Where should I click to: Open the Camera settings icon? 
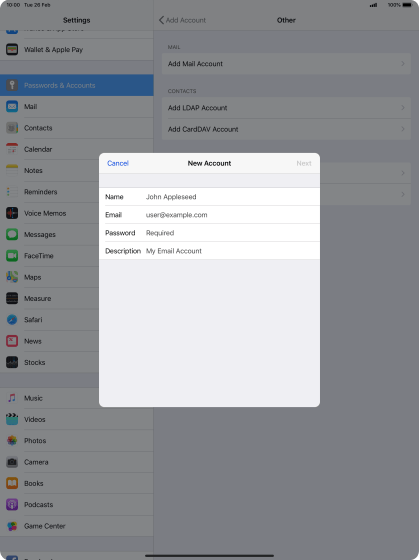12,462
